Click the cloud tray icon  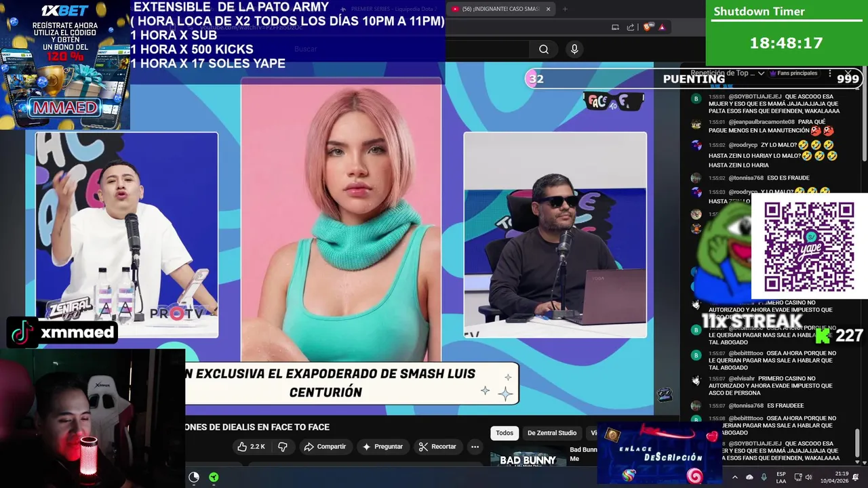tap(749, 477)
